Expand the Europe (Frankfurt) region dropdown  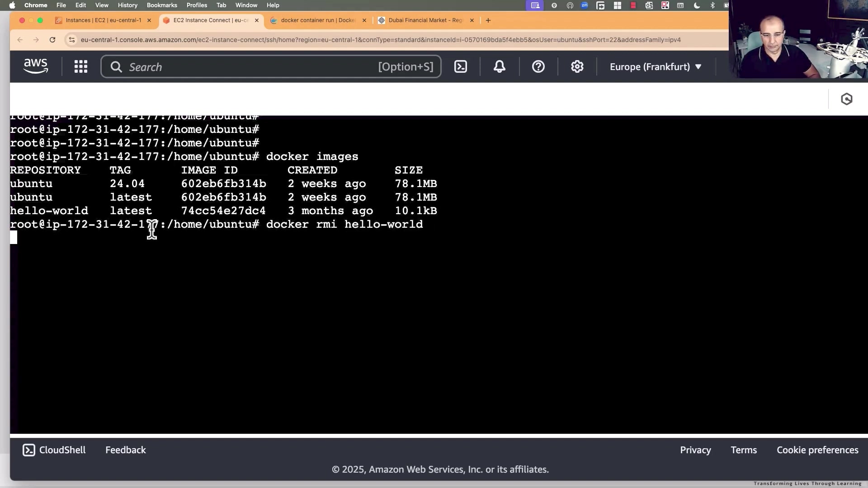pyautogui.click(x=656, y=67)
